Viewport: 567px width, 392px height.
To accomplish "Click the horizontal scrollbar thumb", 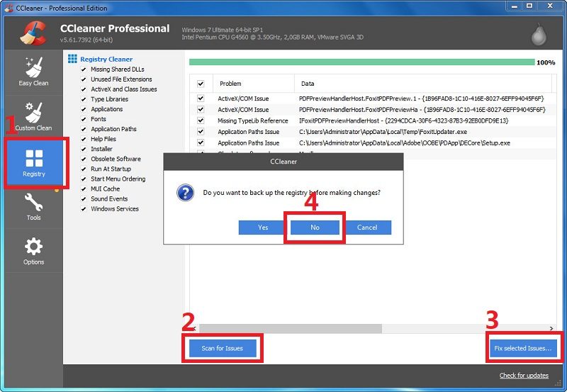I will tap(291, 328).
